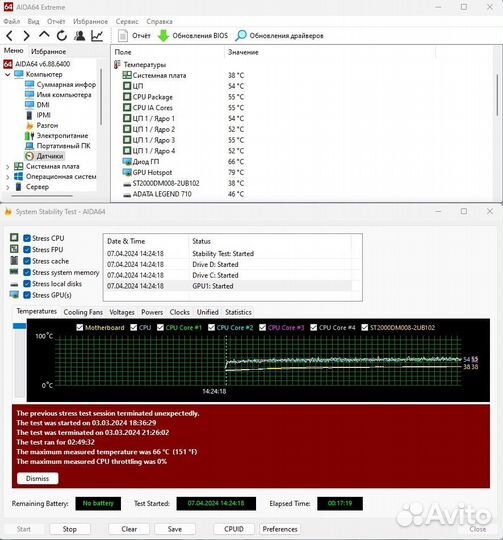
Task: Open the Statistics tab
Action: click(238, 312)
